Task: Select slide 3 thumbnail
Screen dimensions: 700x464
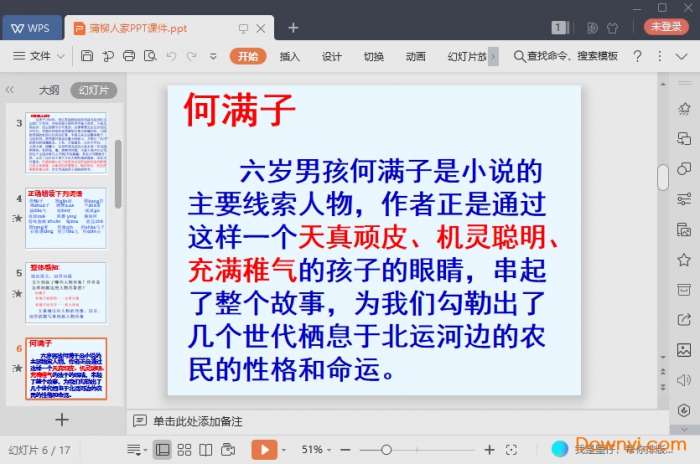Action: (66, 143)
